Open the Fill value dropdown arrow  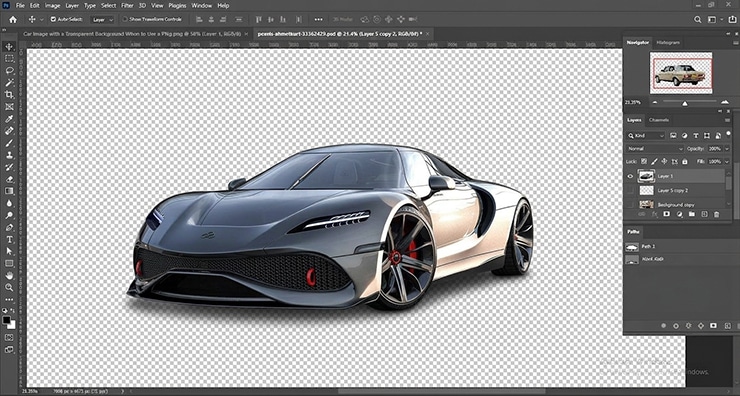(x=726, y=161)
